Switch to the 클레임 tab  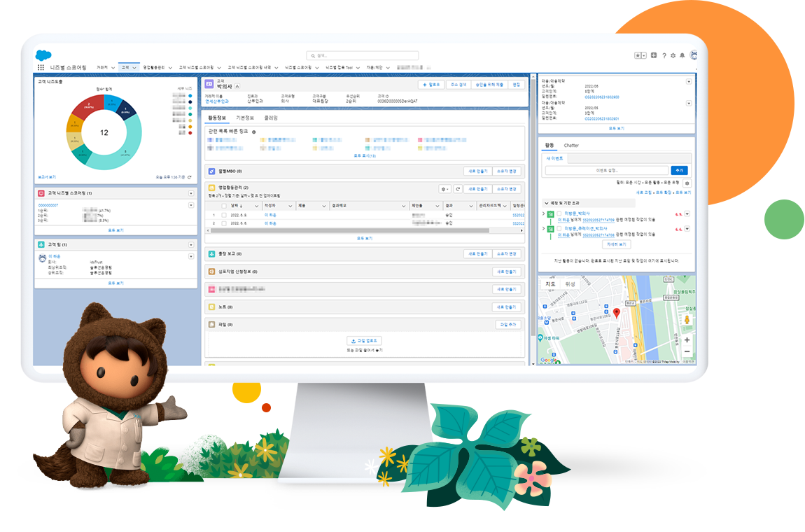point(271,118)
